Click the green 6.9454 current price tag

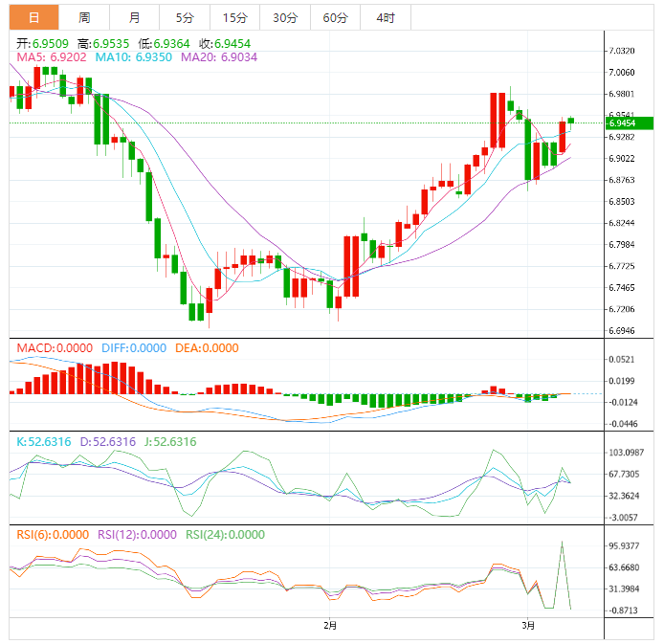tap(630, 123)
